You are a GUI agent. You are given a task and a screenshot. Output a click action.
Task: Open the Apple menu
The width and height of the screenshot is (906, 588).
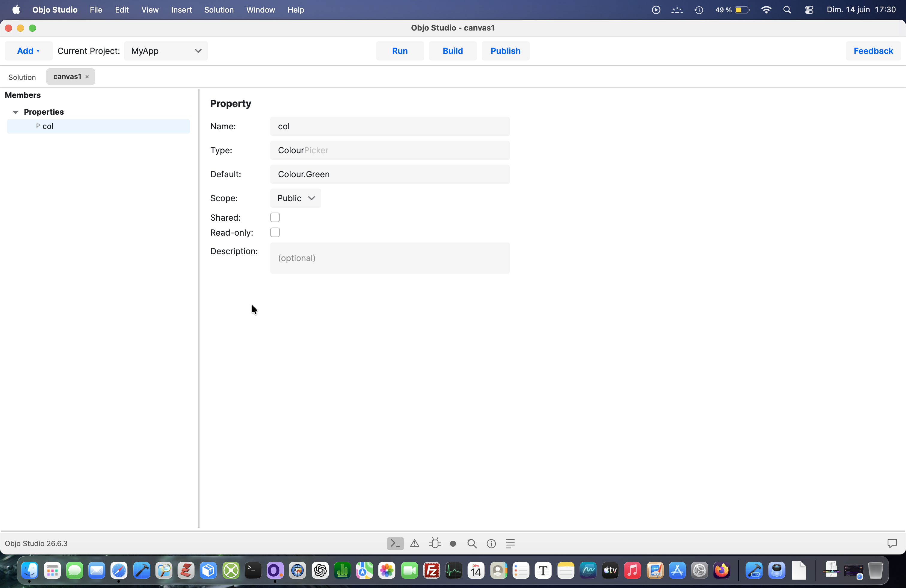[16, 10]
